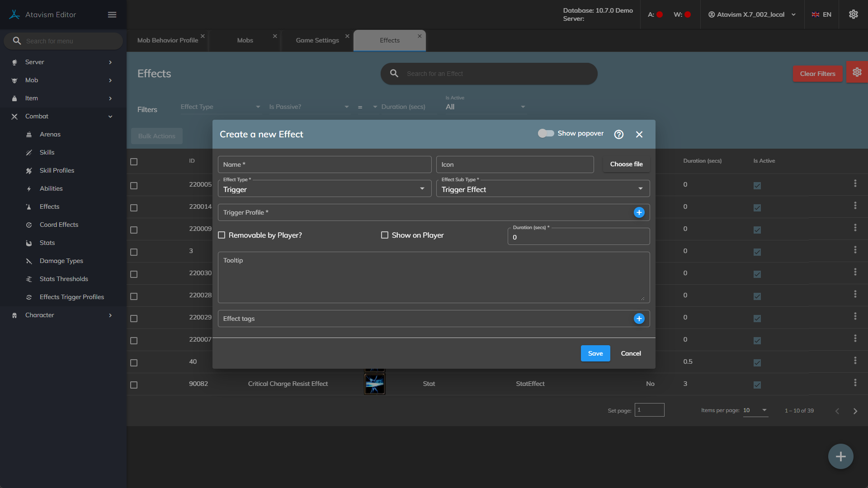This screenshot has width=868, height=488.
Task: Open Effects Trigger Profiles in sidebar
Action: tap(71, 297)
